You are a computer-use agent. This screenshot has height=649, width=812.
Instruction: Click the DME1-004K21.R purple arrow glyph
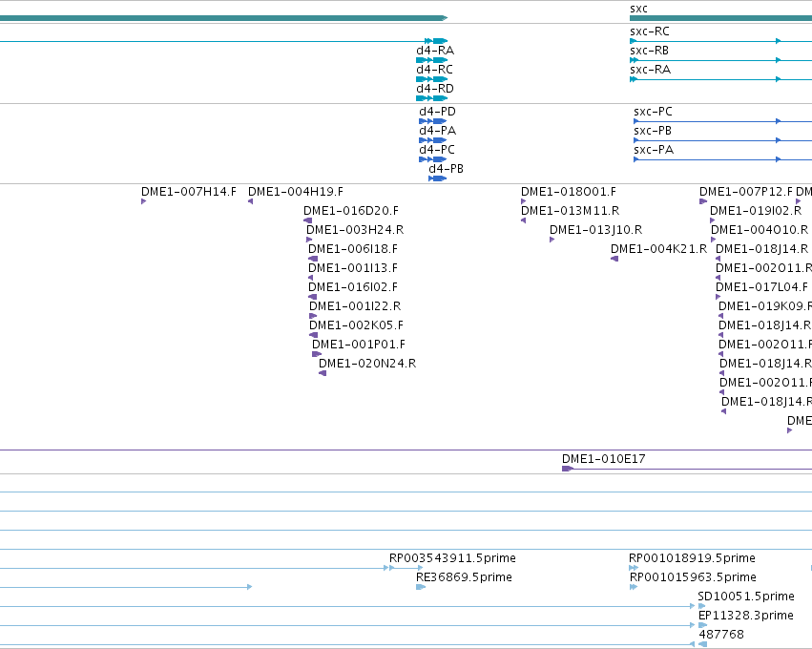click(x=614, y=259)
